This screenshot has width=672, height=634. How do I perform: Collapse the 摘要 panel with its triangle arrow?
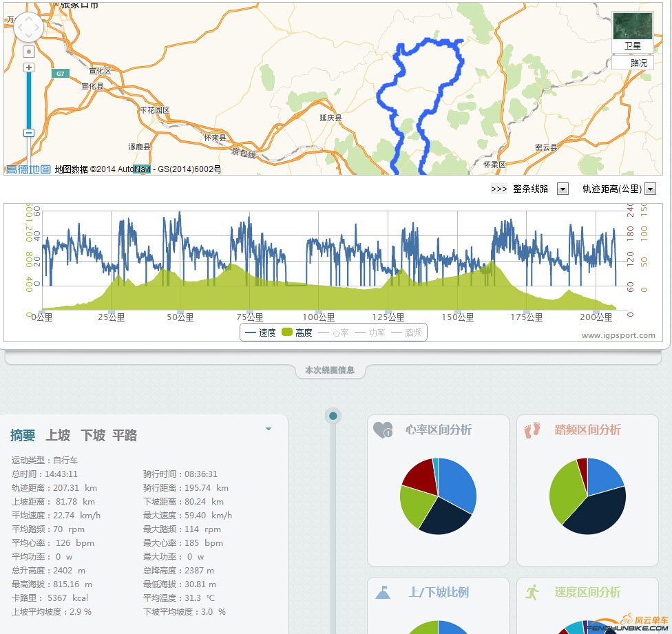[x=269, y=427]
